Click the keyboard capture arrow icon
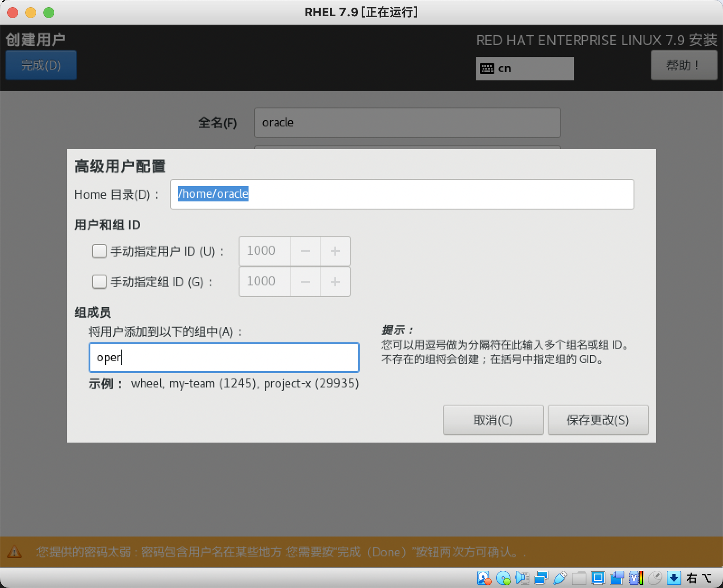Viewport: 723px width, 588px height. point(674,578)
